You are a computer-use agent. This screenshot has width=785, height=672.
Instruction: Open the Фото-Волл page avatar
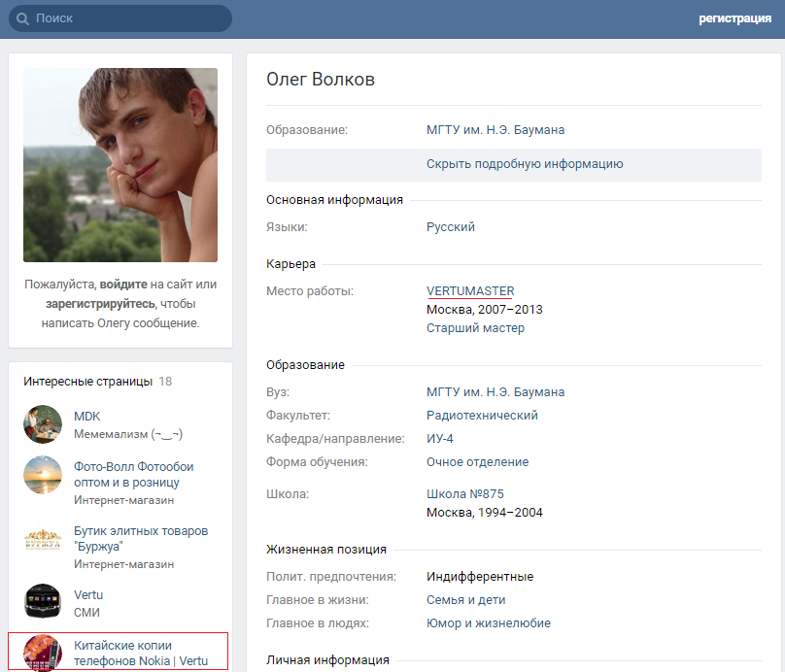43,475
